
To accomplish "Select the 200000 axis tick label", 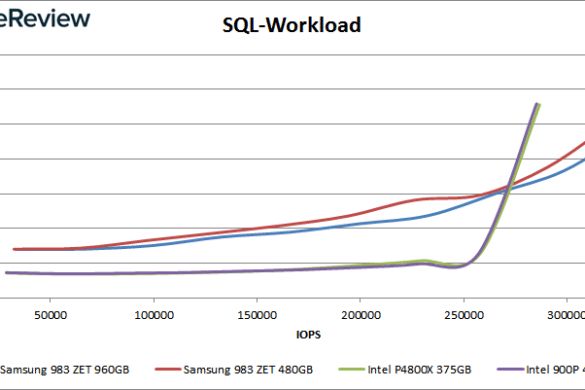I will [x=361, y=315].
